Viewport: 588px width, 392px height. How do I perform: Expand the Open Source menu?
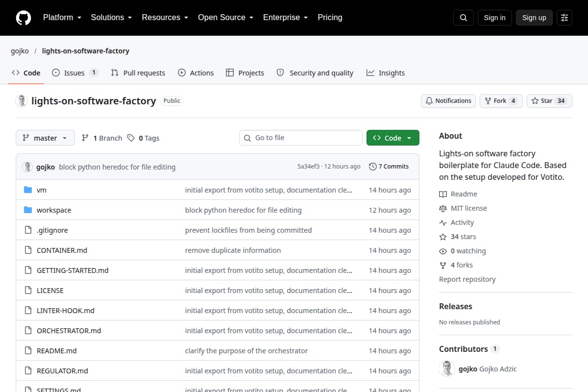pyautogui.click(x=225, y=18)
